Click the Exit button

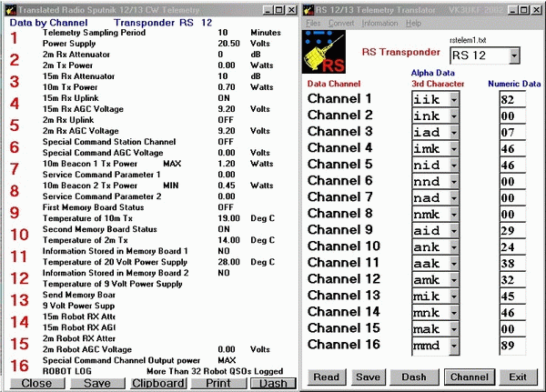518,377
